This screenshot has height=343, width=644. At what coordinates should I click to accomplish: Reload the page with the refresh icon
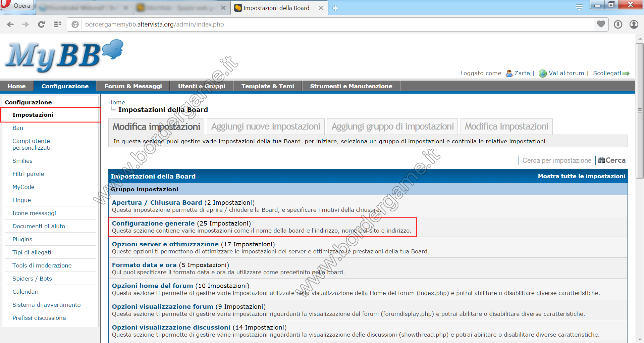41,24
